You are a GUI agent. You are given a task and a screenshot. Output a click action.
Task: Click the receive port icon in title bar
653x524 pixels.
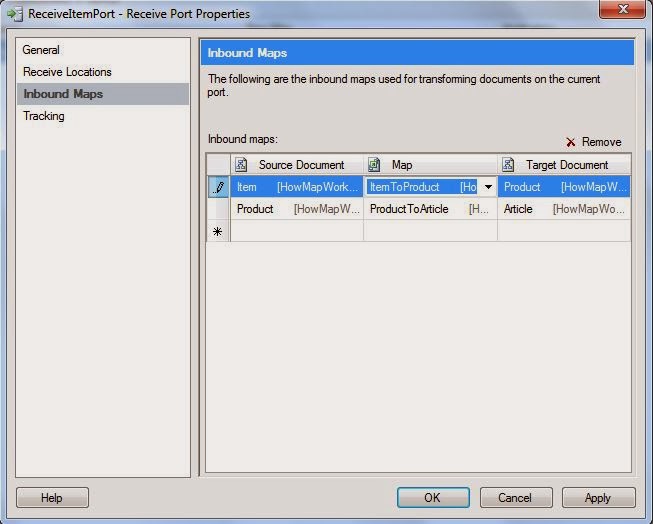pos(15,14)
